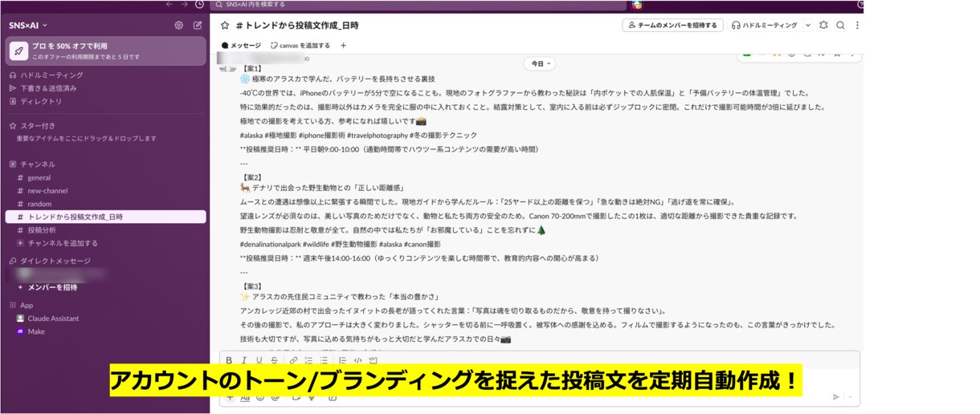Insert a bulleted list in the composer
980x414 pixels.
point(323,360)
